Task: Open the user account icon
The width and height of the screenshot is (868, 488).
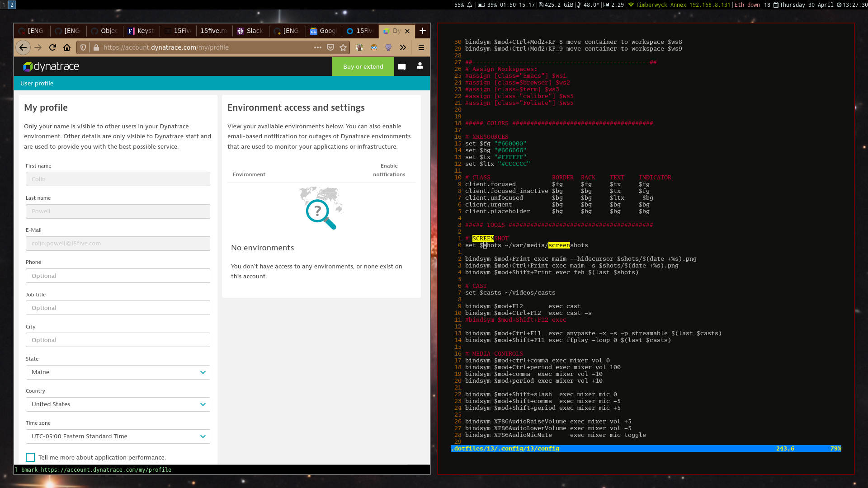Action: (x=420, y=66)
